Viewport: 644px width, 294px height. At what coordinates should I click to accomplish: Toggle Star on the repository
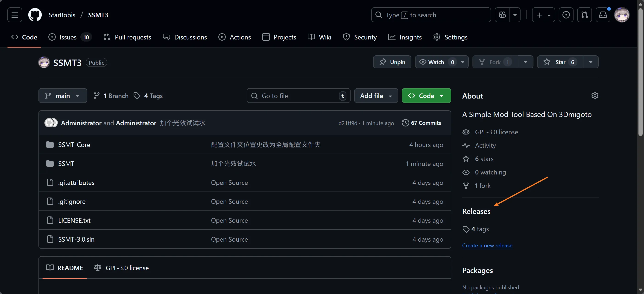click(x=560, y=62)
